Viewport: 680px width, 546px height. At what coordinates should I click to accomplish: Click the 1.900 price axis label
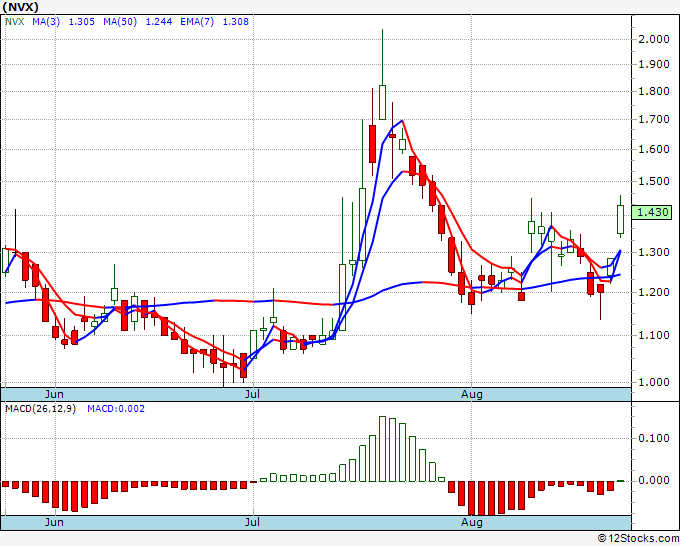[x=654, y=65]
